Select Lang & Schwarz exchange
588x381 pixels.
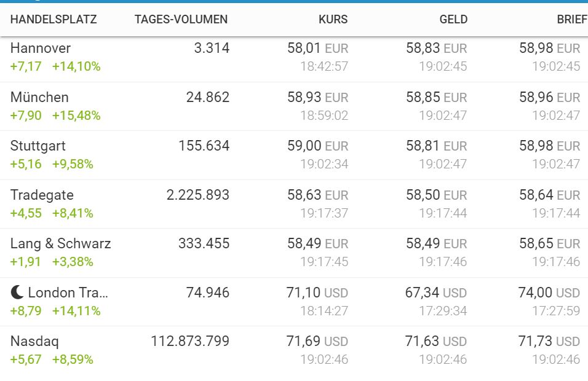click(61, 244)
